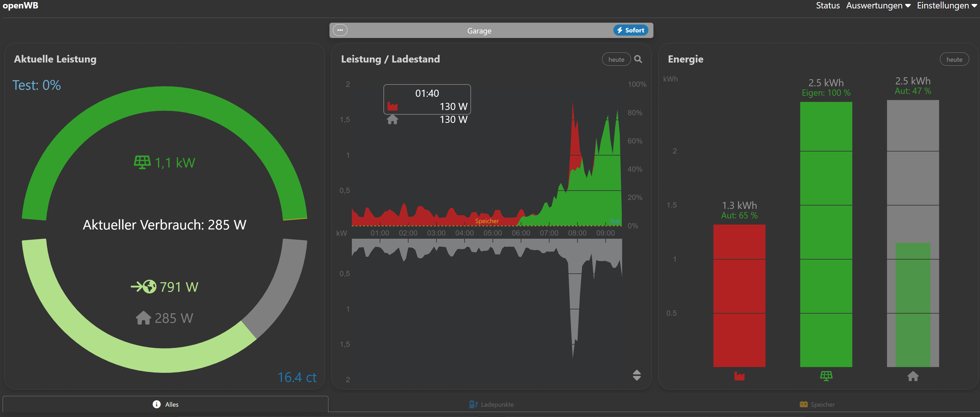Switch to the Ladepunkte tab
Screen dimensions: 980x417
(x=491, y=404)
